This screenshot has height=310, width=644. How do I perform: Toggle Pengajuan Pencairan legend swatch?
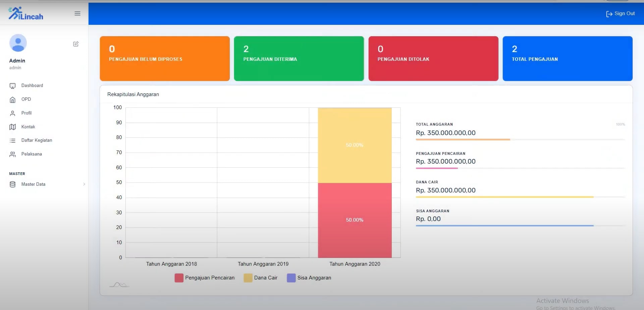tap(179, 278)
